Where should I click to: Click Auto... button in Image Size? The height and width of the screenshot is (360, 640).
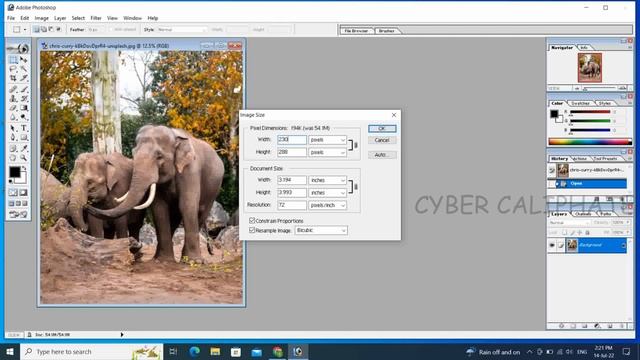coord(382,155)
